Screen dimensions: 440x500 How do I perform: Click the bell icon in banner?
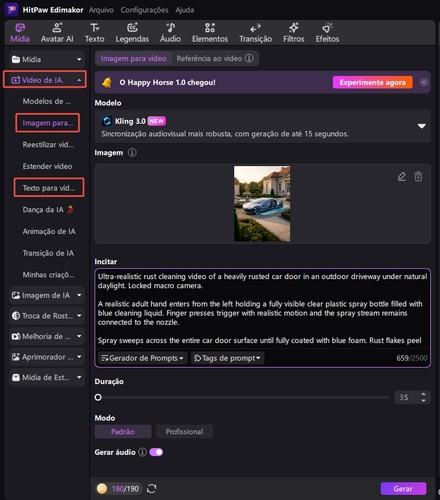107,82
